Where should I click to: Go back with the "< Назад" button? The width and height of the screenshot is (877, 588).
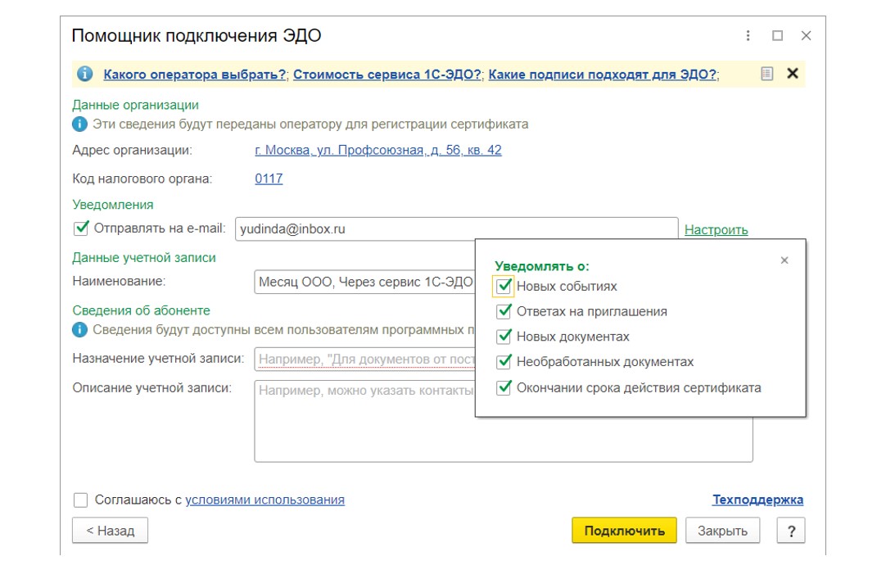(110, 531)
